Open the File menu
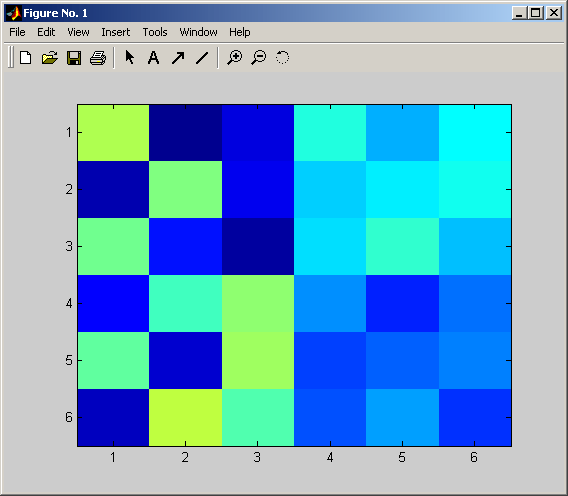The height and width of the screenshot is (496, 568). (17, 32)
